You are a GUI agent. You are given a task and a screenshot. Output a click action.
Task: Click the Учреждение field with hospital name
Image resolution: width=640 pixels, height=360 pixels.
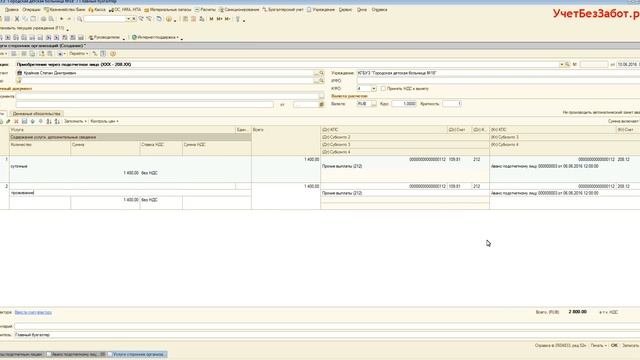498,73
